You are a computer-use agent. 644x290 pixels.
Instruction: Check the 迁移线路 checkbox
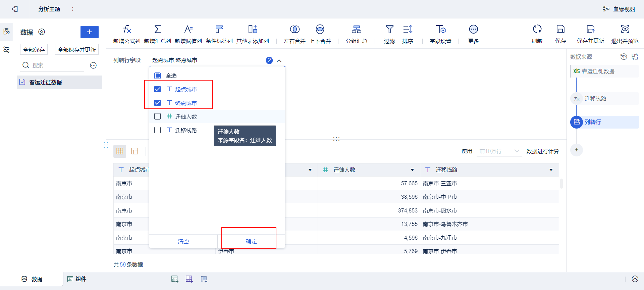(158, 130)
